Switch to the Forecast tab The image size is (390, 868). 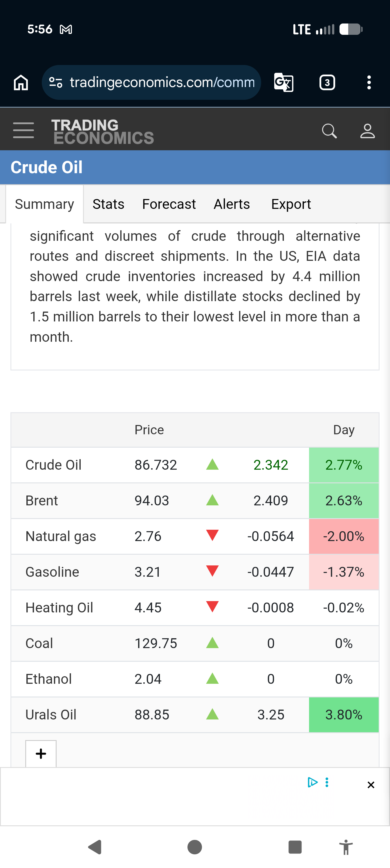point(169,204)
